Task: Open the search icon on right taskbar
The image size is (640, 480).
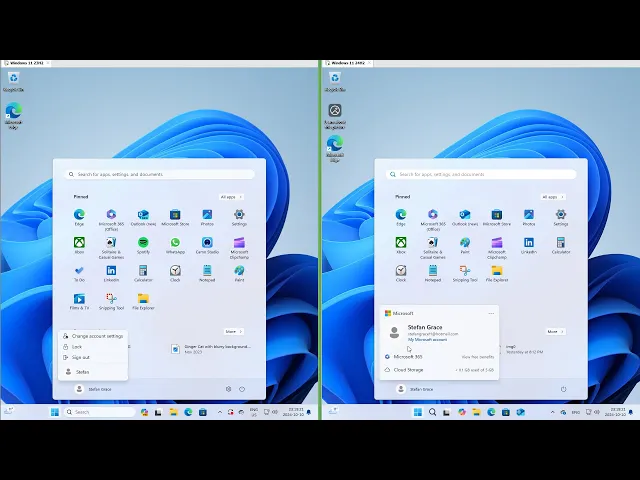Action: point(432,412)
